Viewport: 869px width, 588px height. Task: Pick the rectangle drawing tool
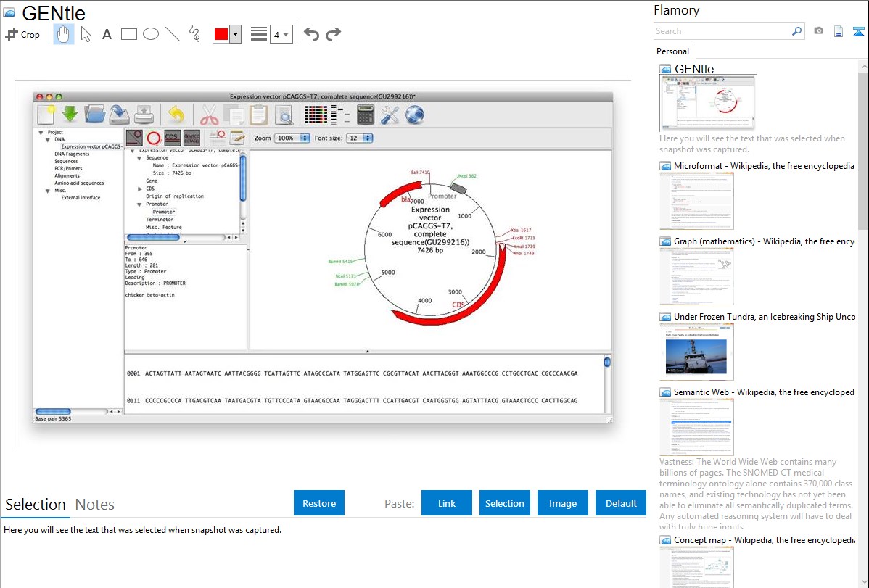point(128,34)
